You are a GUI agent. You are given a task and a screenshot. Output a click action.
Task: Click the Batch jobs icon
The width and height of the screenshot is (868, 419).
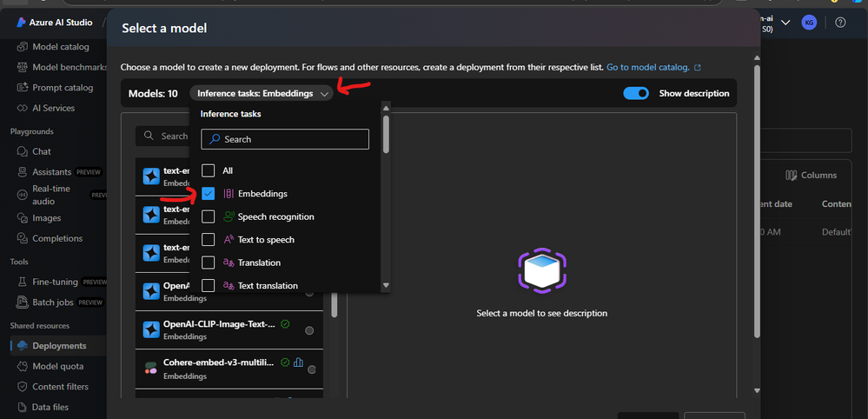coord(22,303)
